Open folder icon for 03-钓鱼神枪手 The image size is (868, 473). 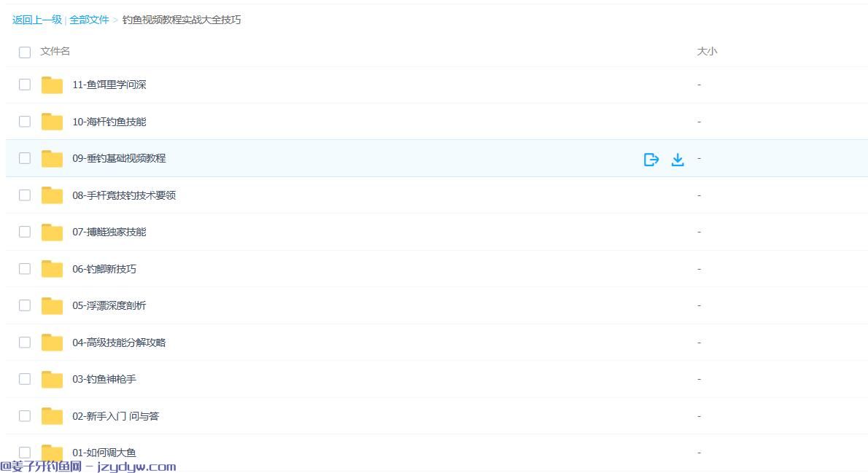point(52,379)
